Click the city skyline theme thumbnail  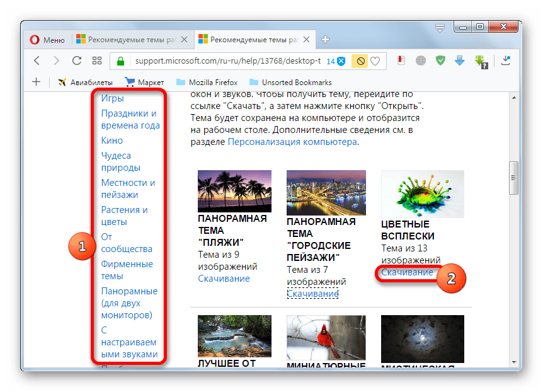pyautogui.click(x=326, y=192)
